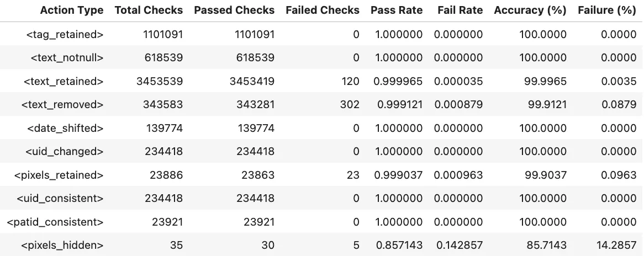
Task: Click the <date_shifted> row label
Action: click(x=65, y=128)
